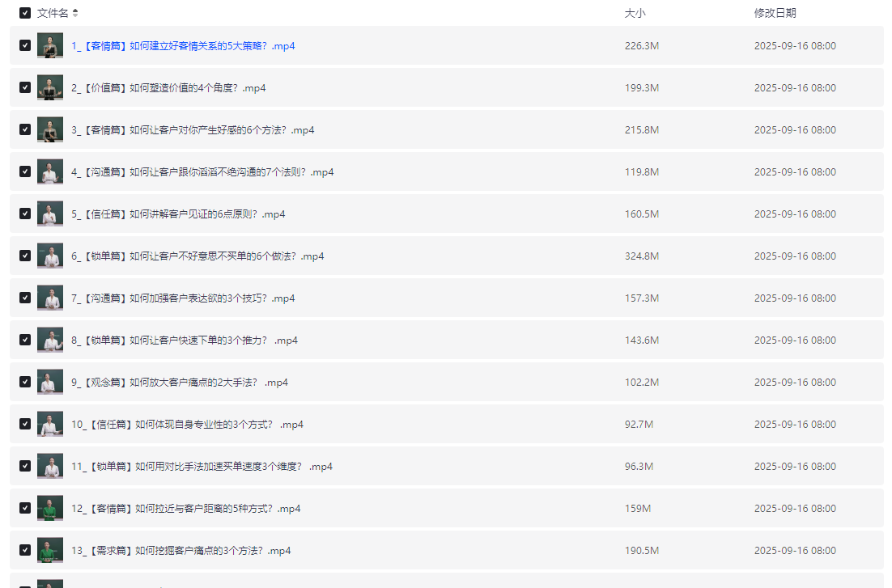Viewport: 892px width, 588px height.
Task: Click thumbnail for 4_【沟通篇】 video
Action: click(x=50, y=171)
